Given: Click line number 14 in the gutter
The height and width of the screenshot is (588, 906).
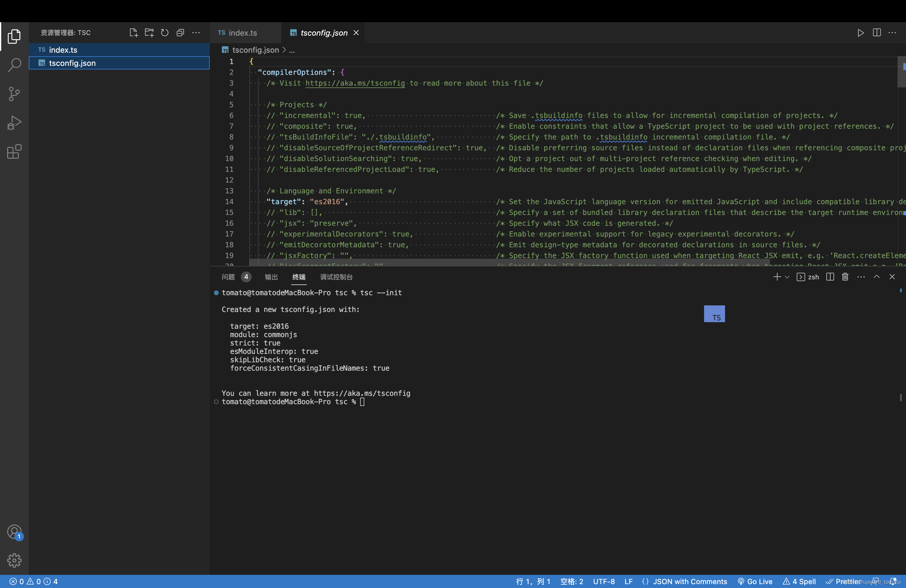Looking at the screenshot, I should [x=229, y=201].
